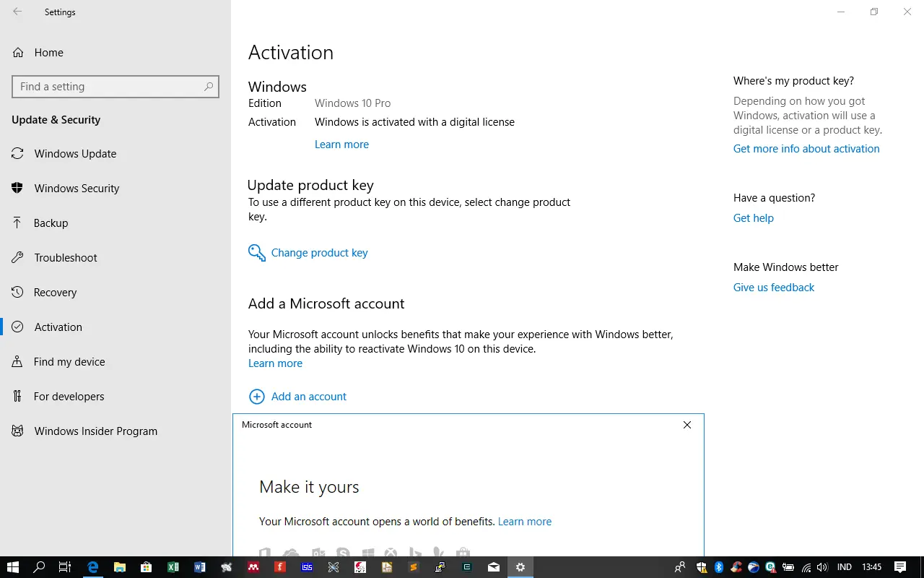Viewport: 924px width, 578px height.
Task: Click the plus icon for Add an account
Action: click(x=256, y=397)
